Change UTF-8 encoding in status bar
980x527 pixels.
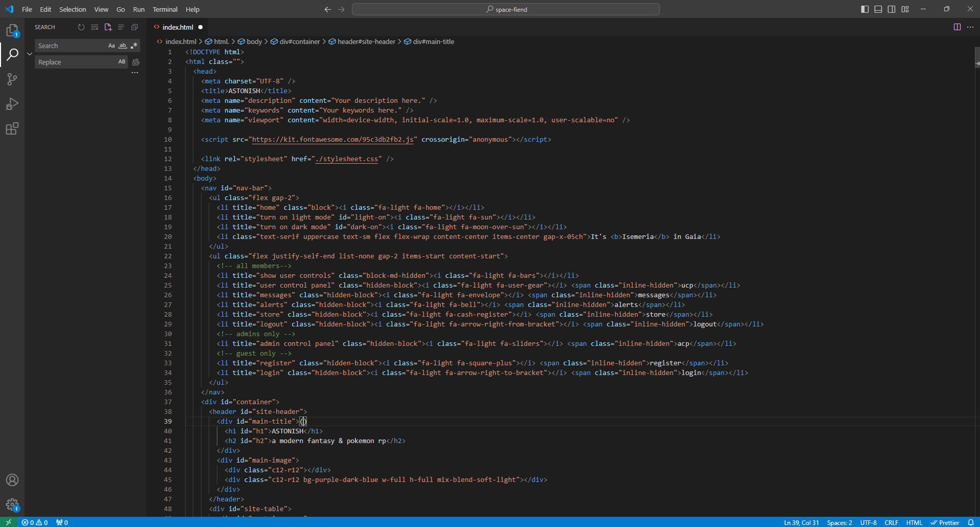[868, 522]
